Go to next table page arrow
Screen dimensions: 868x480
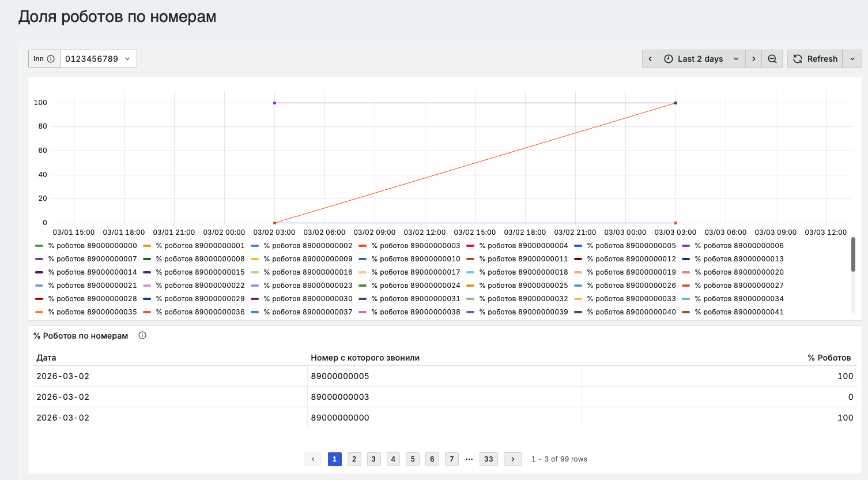513,459
